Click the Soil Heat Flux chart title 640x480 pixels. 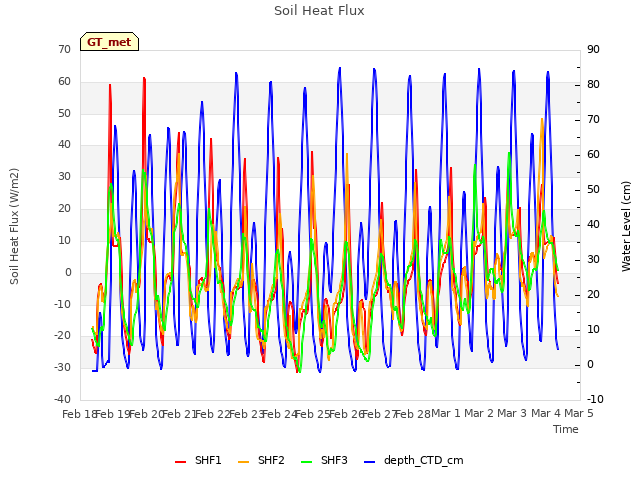319,11
